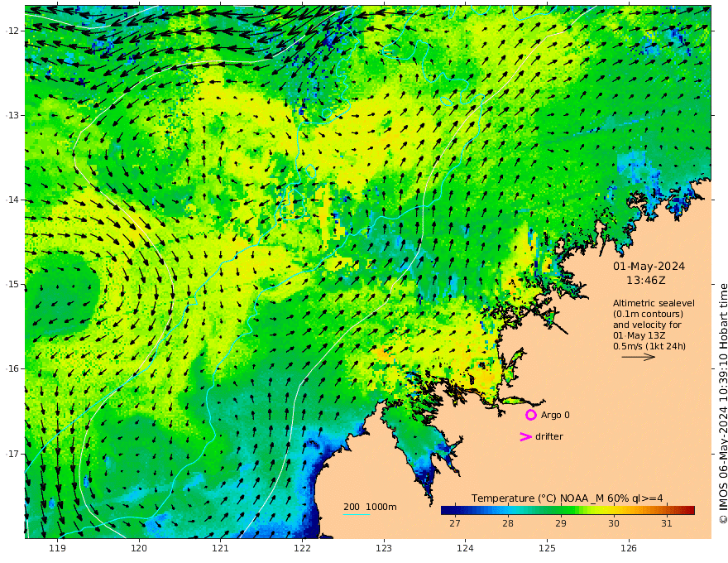728x563 pixels.
Task: Click longitude axis label 119
Action: click(58, 548)
